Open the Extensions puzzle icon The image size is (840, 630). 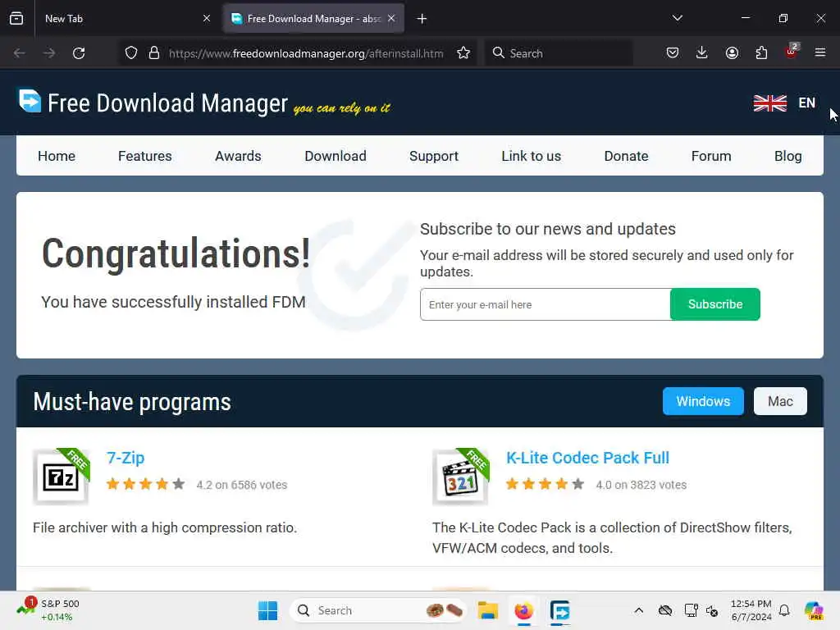761,53
